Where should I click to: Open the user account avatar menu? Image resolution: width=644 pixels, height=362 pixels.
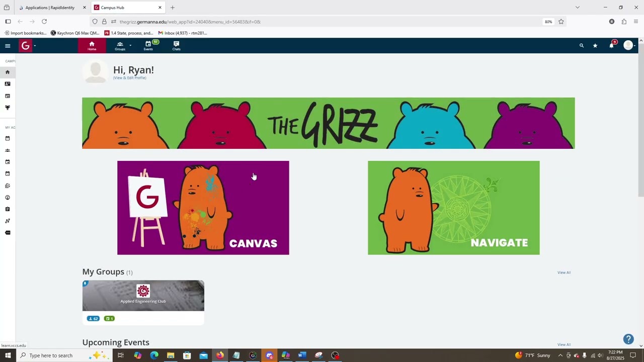[x=628, y=46]
